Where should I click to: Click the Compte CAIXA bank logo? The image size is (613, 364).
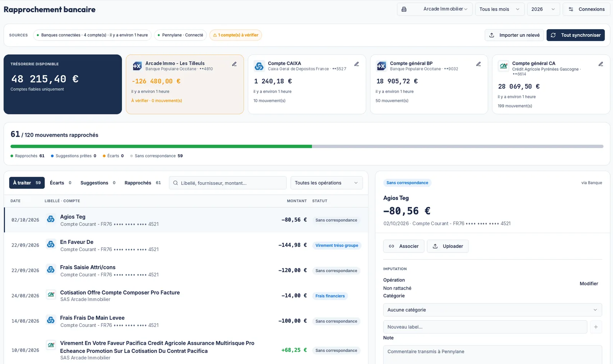click(x=259, y=66)
